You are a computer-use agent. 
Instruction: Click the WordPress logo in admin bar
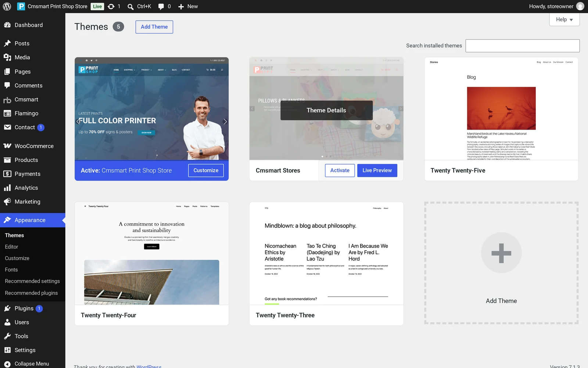pos(7,6)
